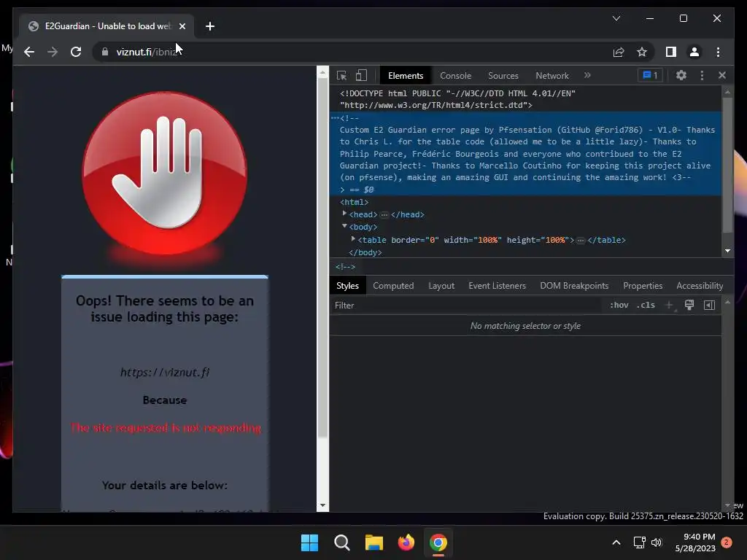The height and width of the screenshot is (560, 747).
Task: Click the styles Filter input field
Action: 467,306
